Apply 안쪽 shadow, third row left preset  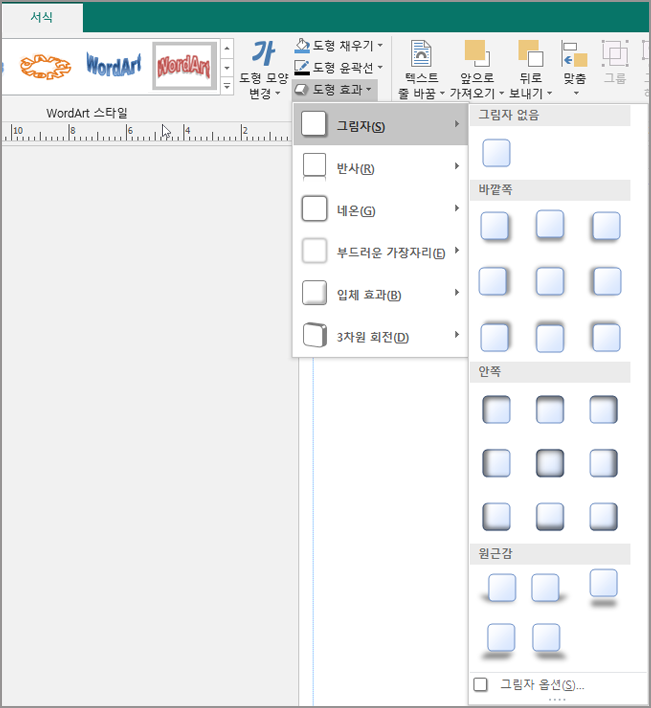point(496,517)
